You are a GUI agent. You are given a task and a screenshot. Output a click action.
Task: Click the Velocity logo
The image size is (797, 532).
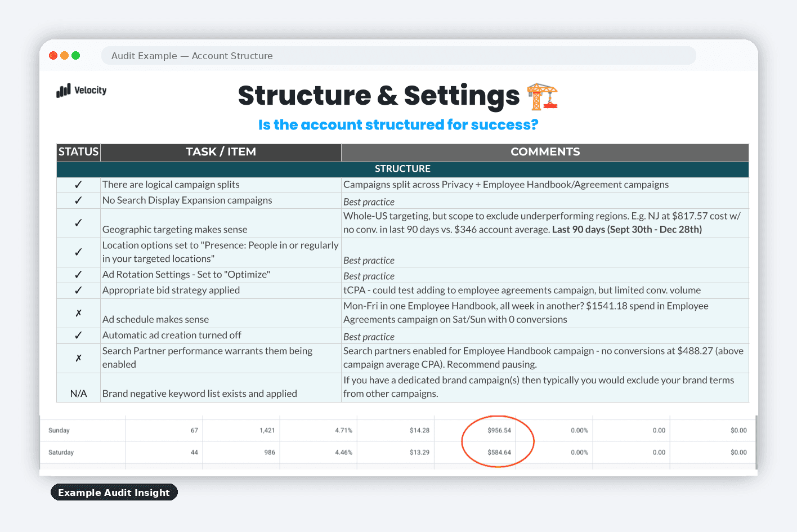pyautogui.click(x=82, y=91)
